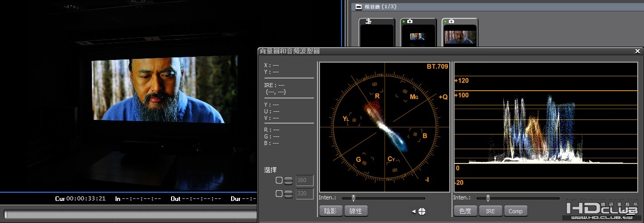Select the middle still clip thumbnail in the bin
The image size is (644, 223).
coord(419,32)
